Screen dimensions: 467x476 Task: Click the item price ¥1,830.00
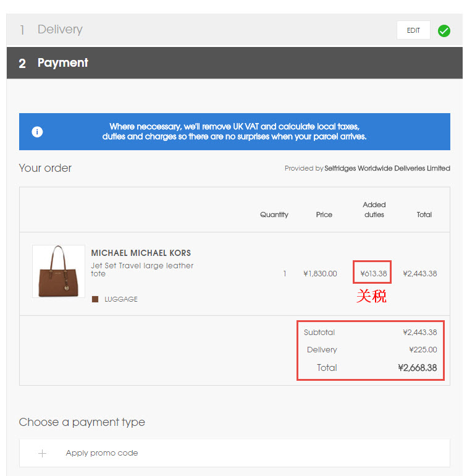point(320,273)
